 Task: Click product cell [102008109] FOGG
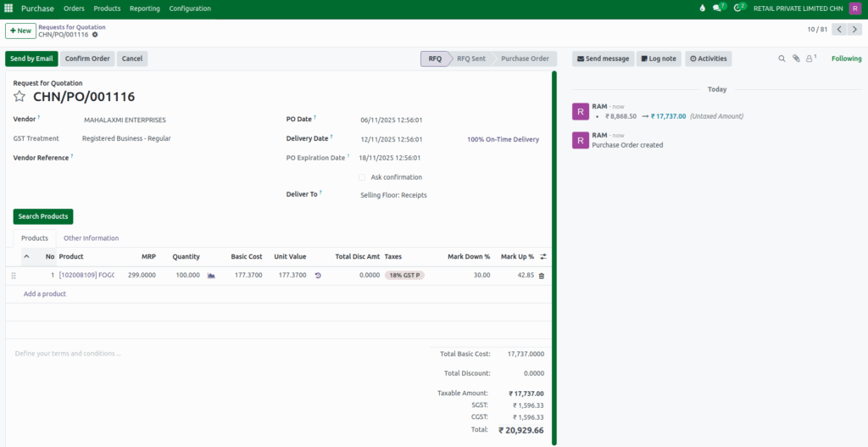click(86, 276)
